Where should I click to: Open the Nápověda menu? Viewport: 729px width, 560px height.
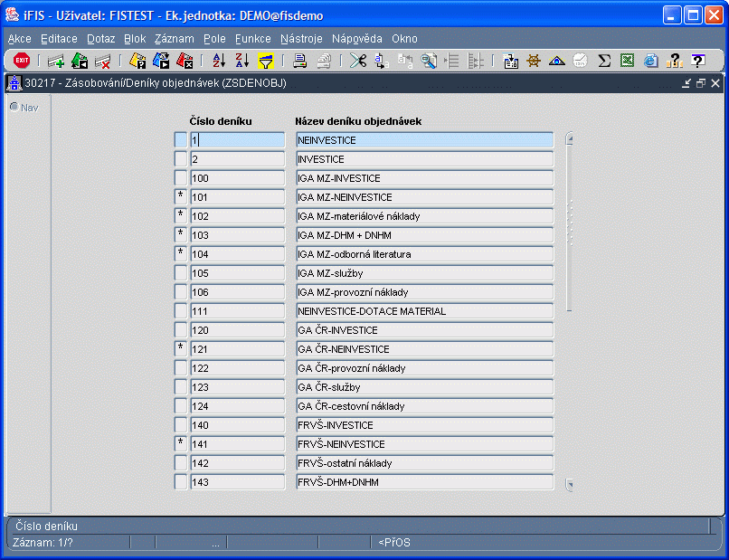(357, 39)
